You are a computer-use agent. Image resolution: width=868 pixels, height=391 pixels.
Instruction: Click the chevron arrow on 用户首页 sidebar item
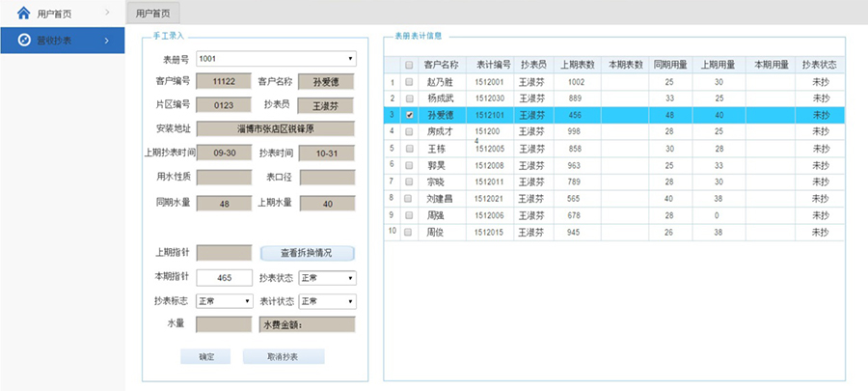pos(107,14)
